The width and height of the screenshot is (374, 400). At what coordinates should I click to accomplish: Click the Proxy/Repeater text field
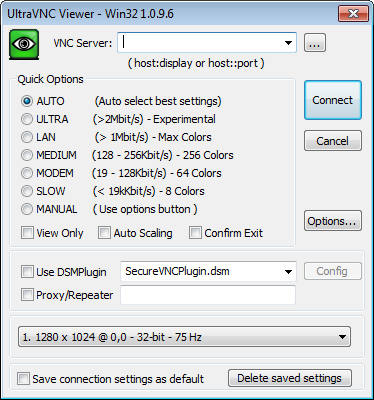(x=208, y=295)
